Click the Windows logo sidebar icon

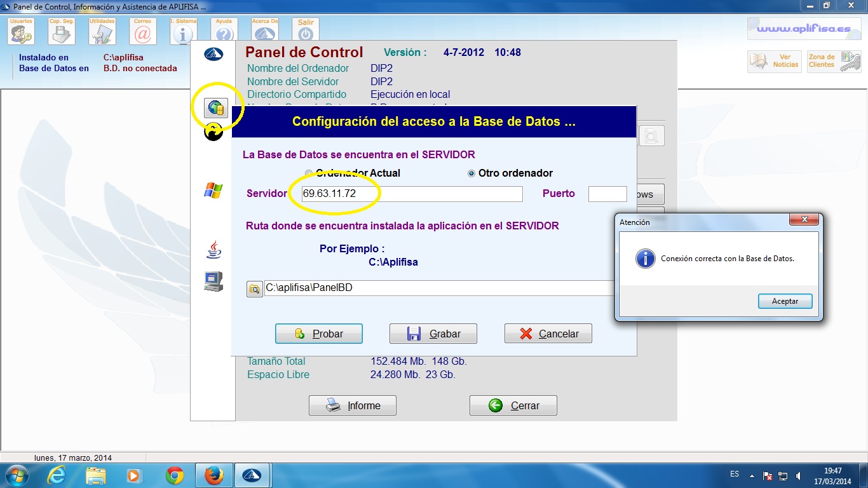click(x=214, y=190)
